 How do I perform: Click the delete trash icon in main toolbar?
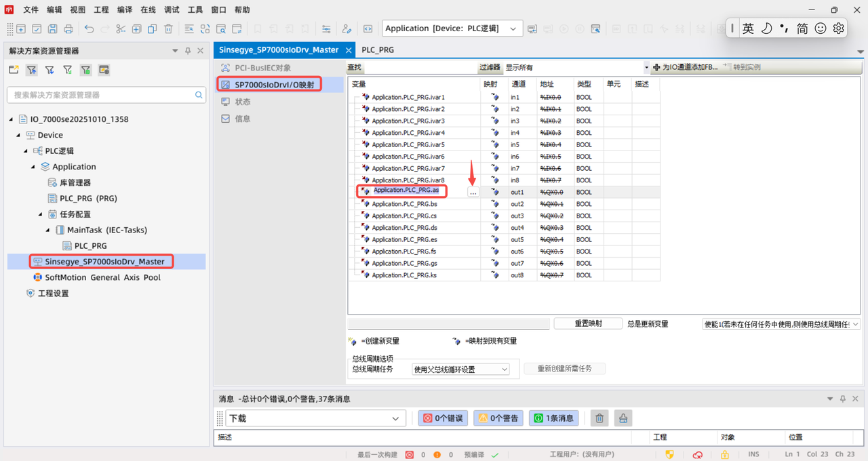coord(168,29)
